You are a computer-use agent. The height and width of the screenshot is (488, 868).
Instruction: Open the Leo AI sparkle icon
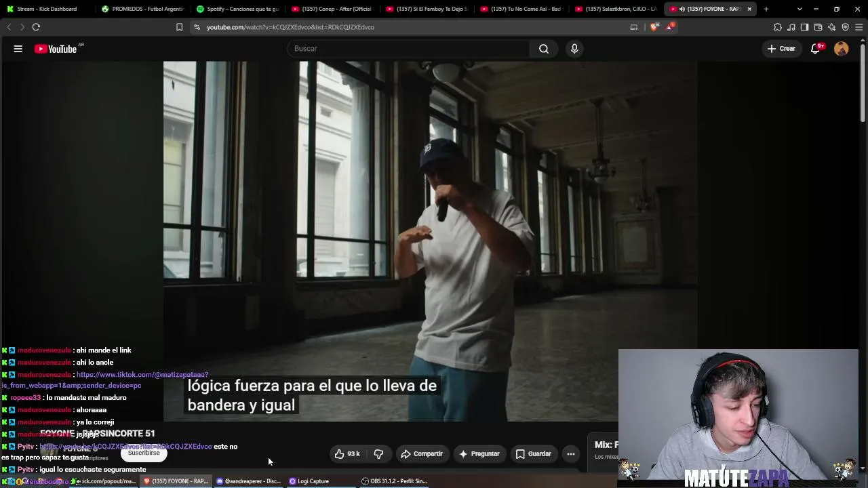(x=831, y=27)
